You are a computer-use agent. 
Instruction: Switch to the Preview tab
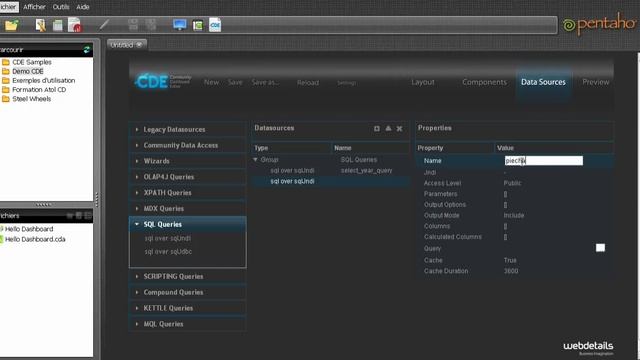click(596, 82)
